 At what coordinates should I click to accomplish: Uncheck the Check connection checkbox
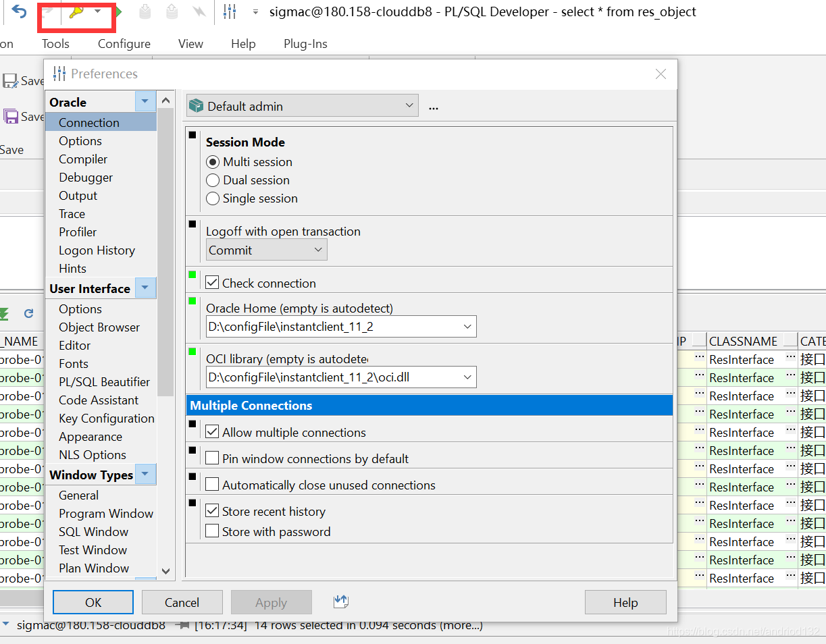point(212,283)
